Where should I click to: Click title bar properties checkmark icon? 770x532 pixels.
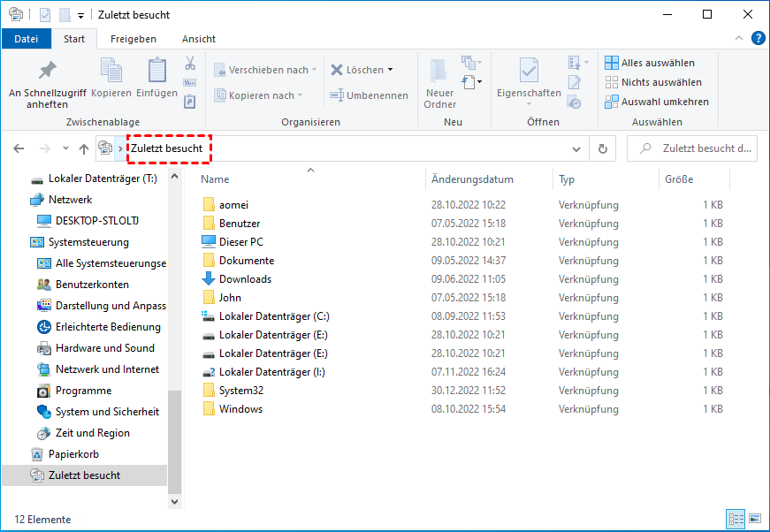[x=45, y=15]
